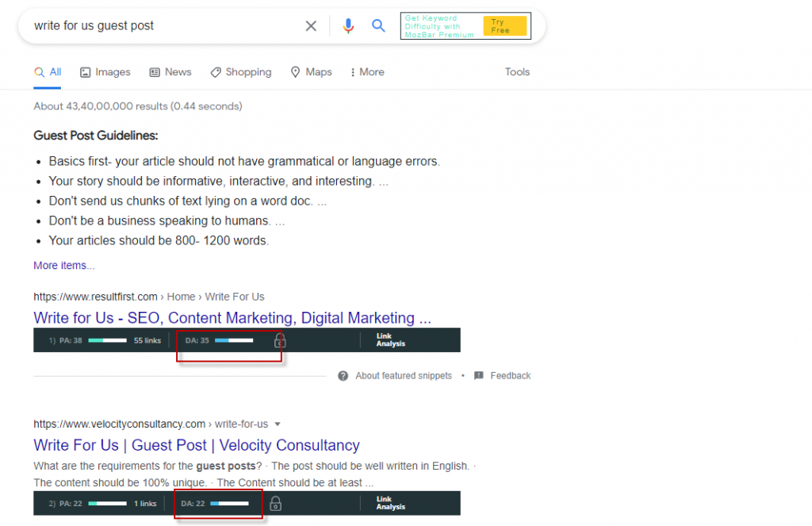
Task: Open the Velocity Consultancy guest post result
Action: click(197, 445)
